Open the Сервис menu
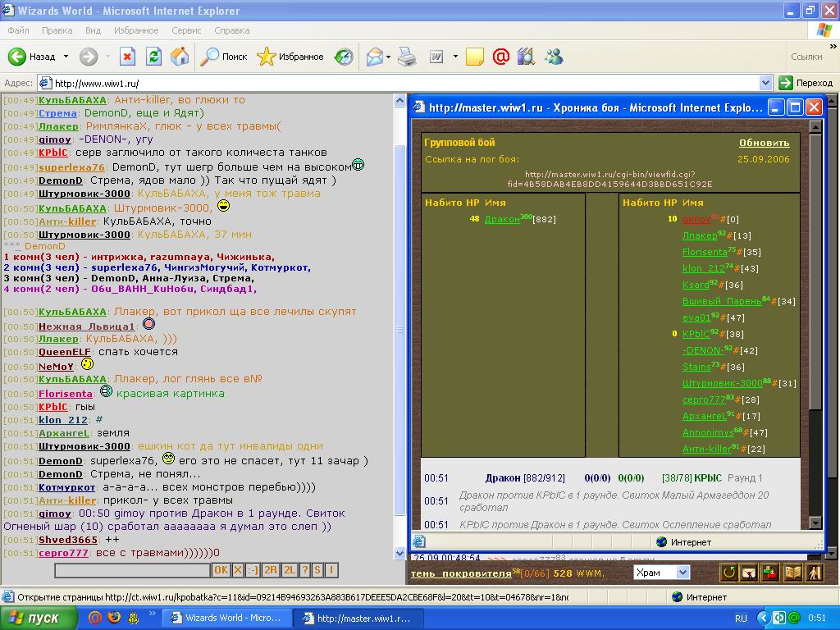 (186, 30)
